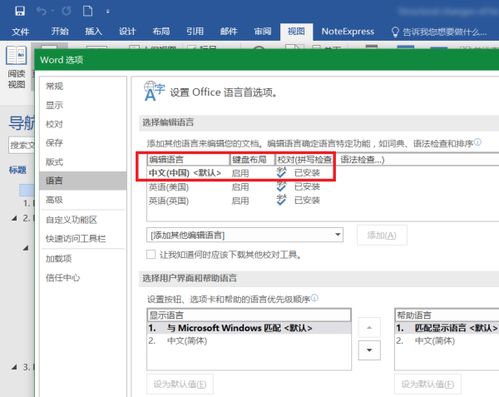The height and width of the screenshot is (397, 499).
Task: Click Set as Default button under display language
Action: (x=180, y=384)
